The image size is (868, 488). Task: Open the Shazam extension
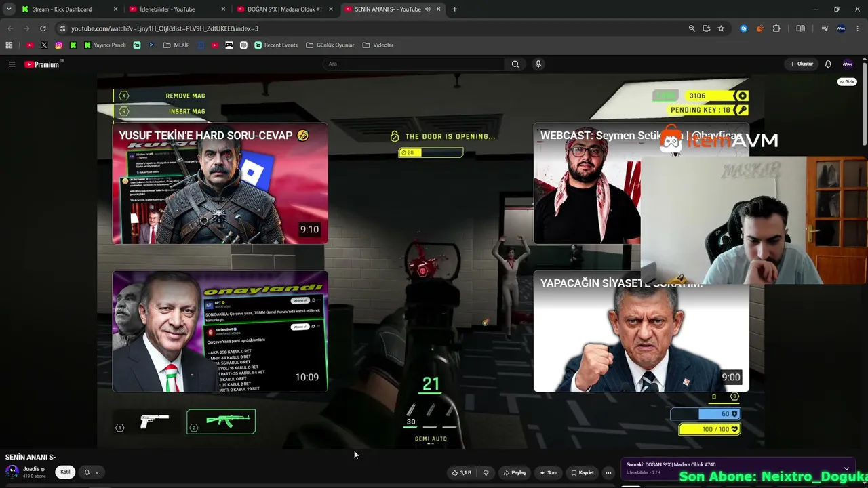pos(744,28)
